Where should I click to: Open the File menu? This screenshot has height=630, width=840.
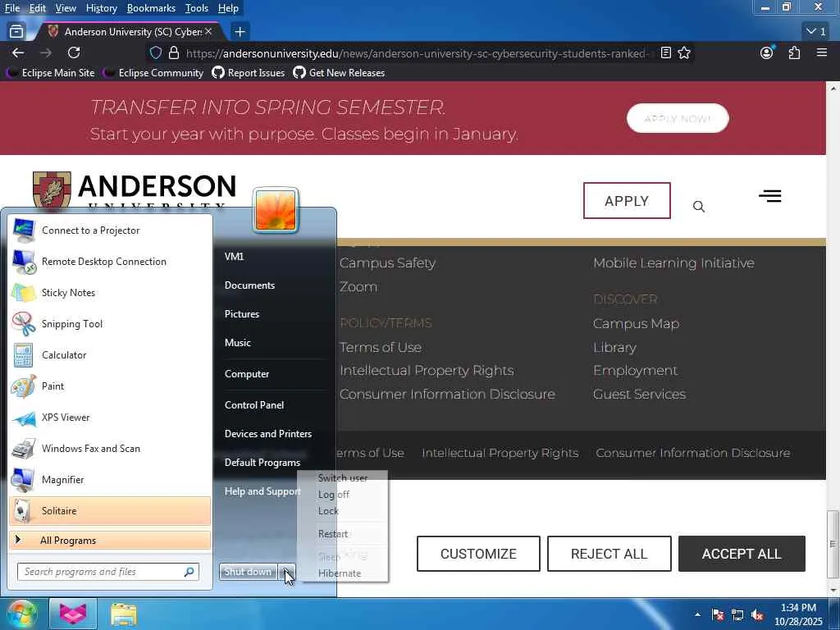pyautogui.click(x=11, y=8)
